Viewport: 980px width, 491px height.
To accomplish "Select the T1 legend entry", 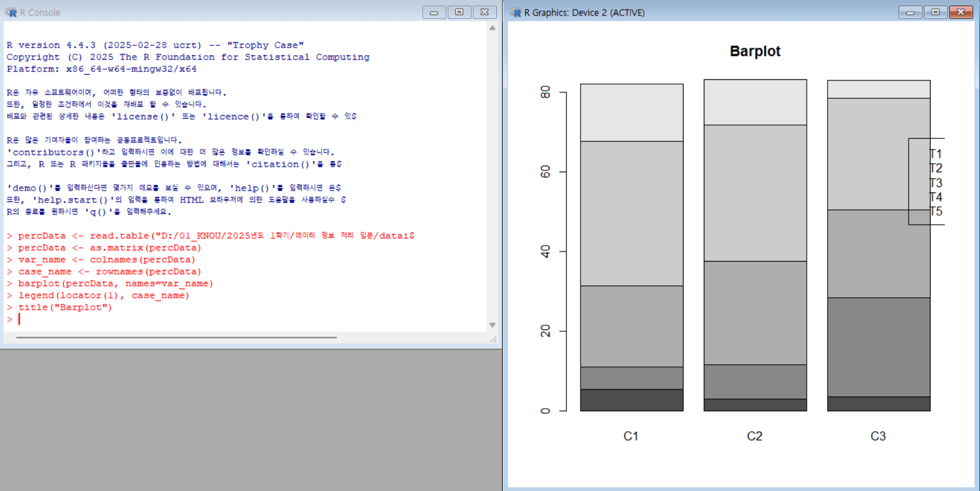I will [x=935, y=154].
